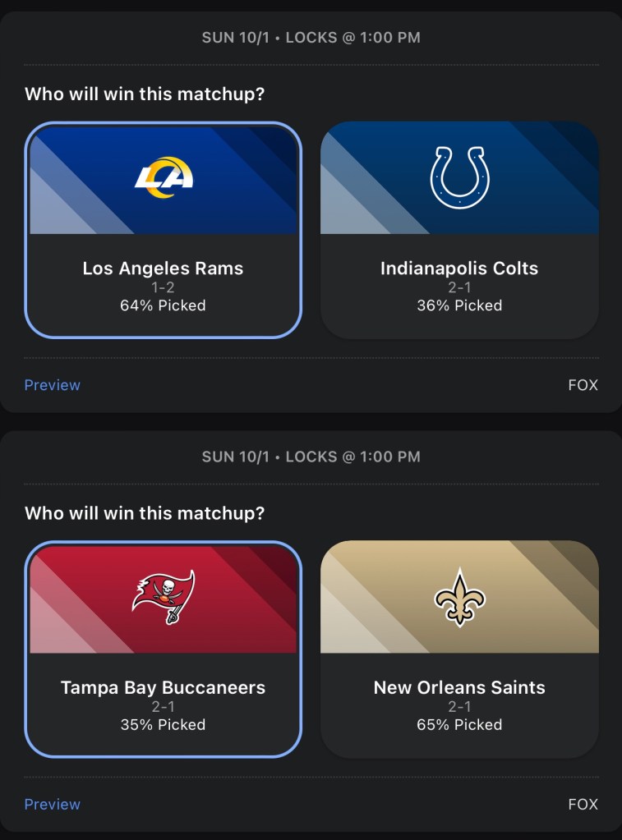Click the lock time header above the Buccaneers-Saints matchup
The width and height of the screenshot is (622, 840).
[x=311, y=457]
